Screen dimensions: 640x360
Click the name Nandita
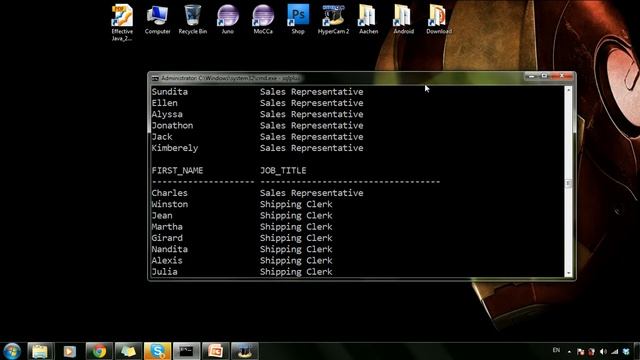[x=169, y=249]
